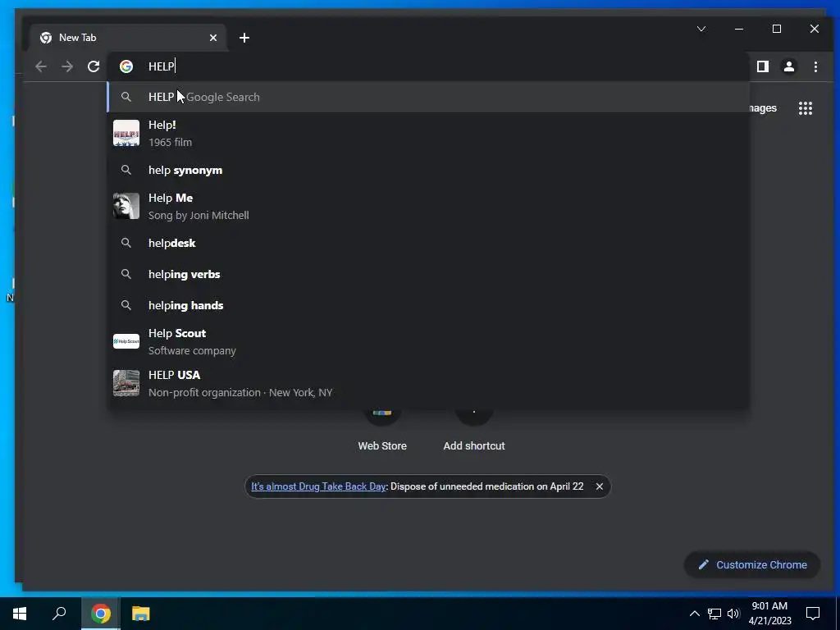Image resolution: width=840 pixels, height=630 pixels.
Task: Select the helpdesk suggestion
Action: click(x=428, y=243)
